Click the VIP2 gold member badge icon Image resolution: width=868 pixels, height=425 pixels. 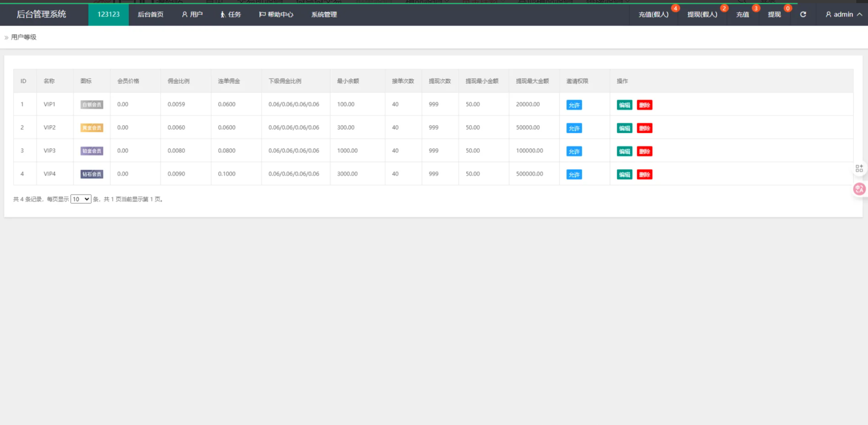tap(92, 128)
